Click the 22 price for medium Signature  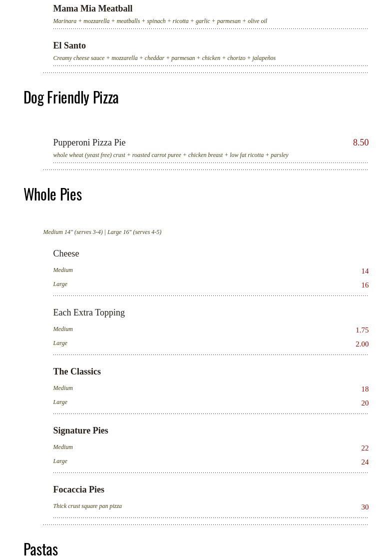click(365, 448)
